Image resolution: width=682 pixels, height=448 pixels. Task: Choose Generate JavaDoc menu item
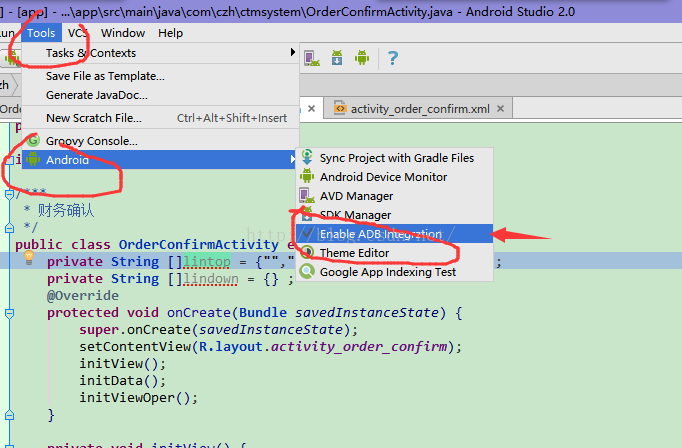click(x=160, y=95)
